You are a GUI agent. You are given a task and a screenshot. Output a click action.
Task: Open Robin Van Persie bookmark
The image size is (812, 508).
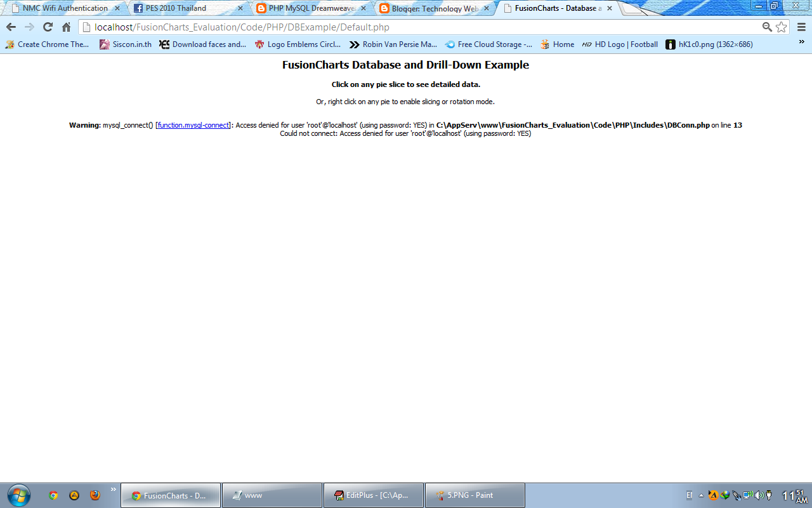click(393, 44)
